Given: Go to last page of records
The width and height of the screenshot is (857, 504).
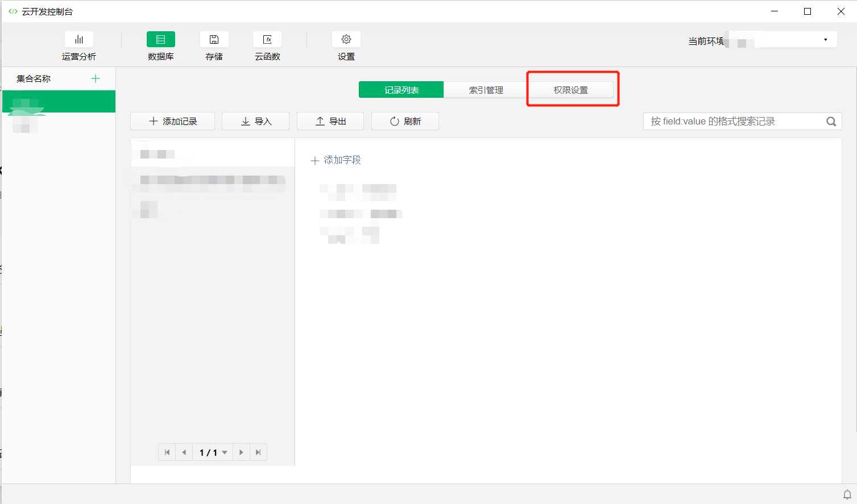Looking at the screenshot, I should [x=258, y=452].
